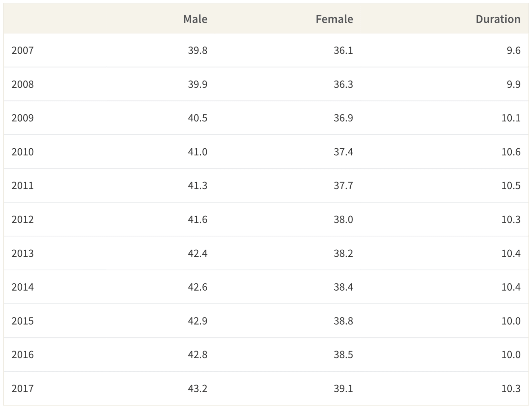The width and height of the screenshot is (532, 409).
Task: Click Male value 43.2 for 2017
Action: coord(198,388)
